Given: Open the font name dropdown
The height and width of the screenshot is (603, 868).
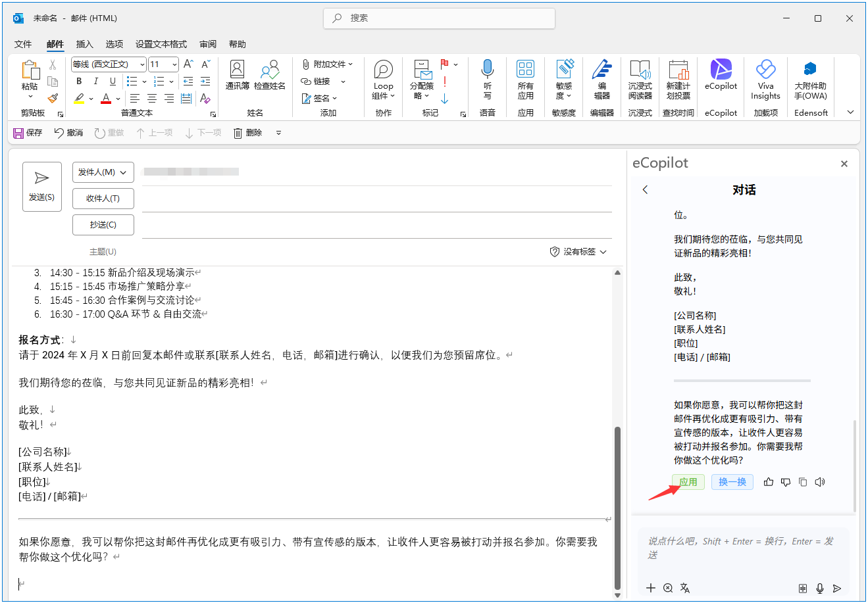Looking at the screenshot, I should 142,64.
